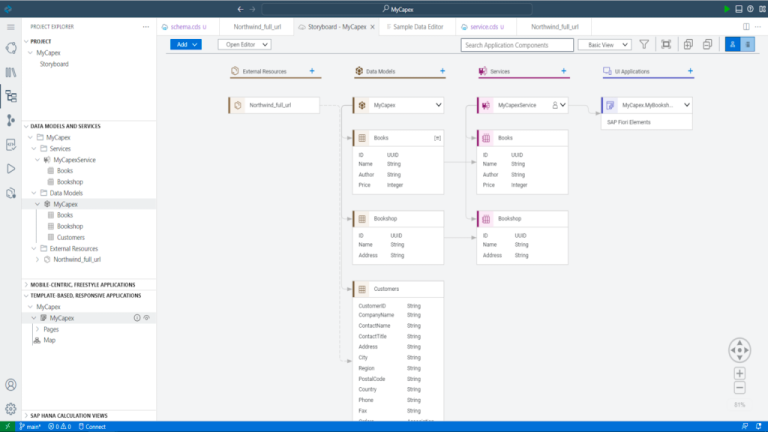Click the Run and Debug sidebar icon
This screenshot has width=768, height=432.
coord(11,168)
